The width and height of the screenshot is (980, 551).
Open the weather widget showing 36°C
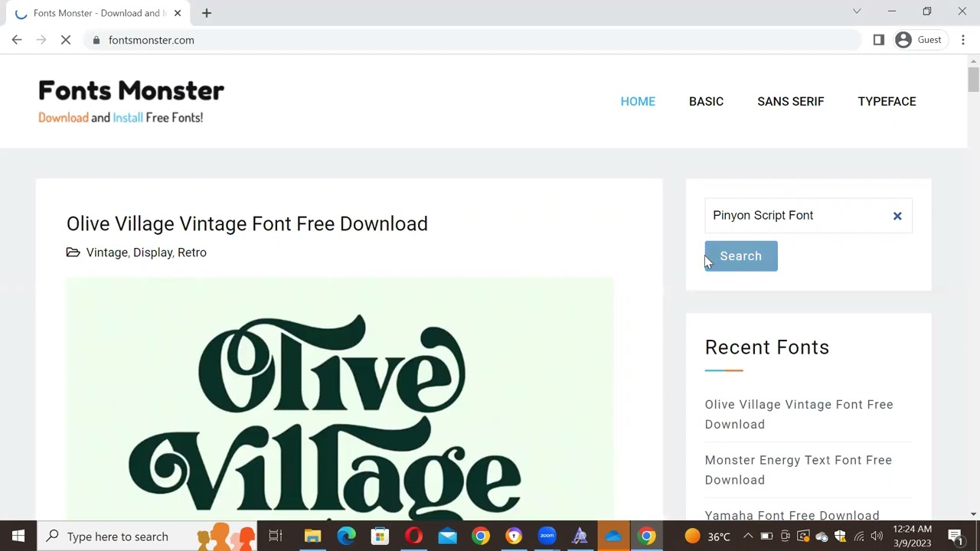click(707, 536)
